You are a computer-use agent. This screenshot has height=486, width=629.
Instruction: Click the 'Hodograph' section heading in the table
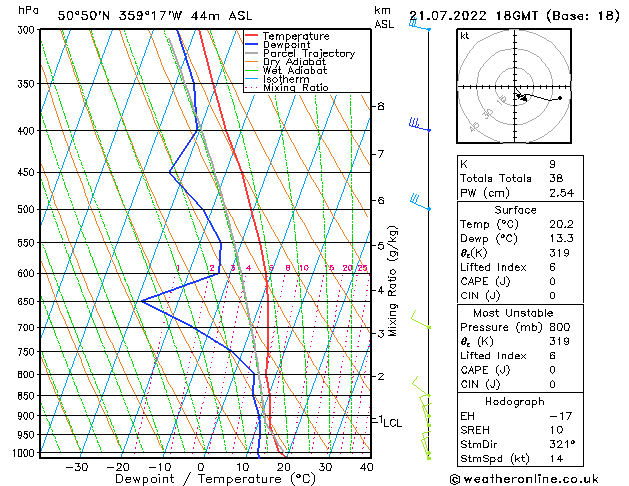[515, 402]
